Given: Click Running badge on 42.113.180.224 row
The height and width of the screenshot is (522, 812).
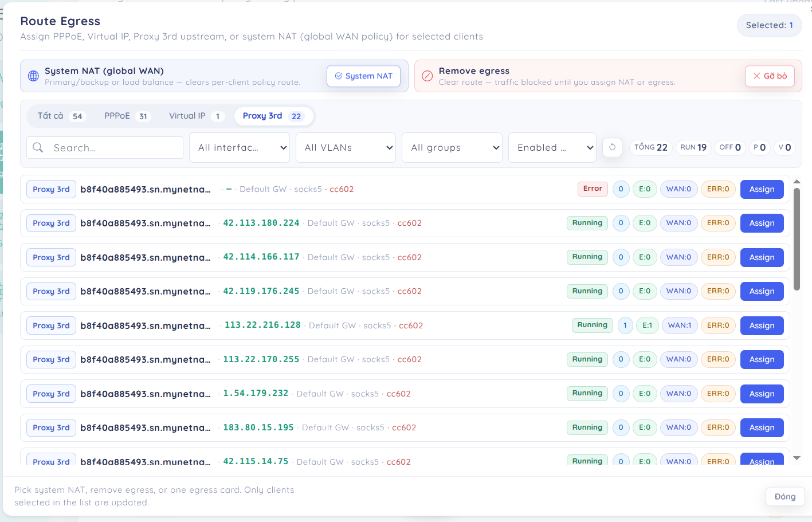Looking at the screenshot, I should [x=587, y=223].
